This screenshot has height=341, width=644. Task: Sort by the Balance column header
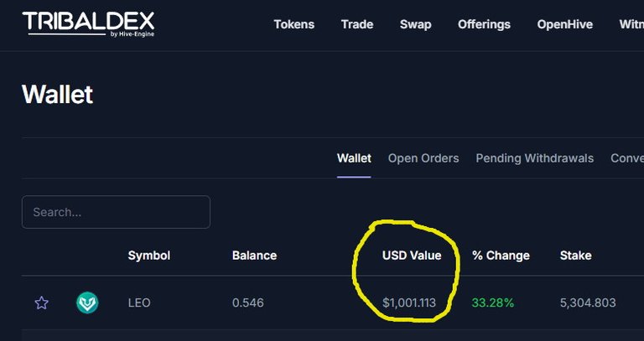click(x=254, y=256)
